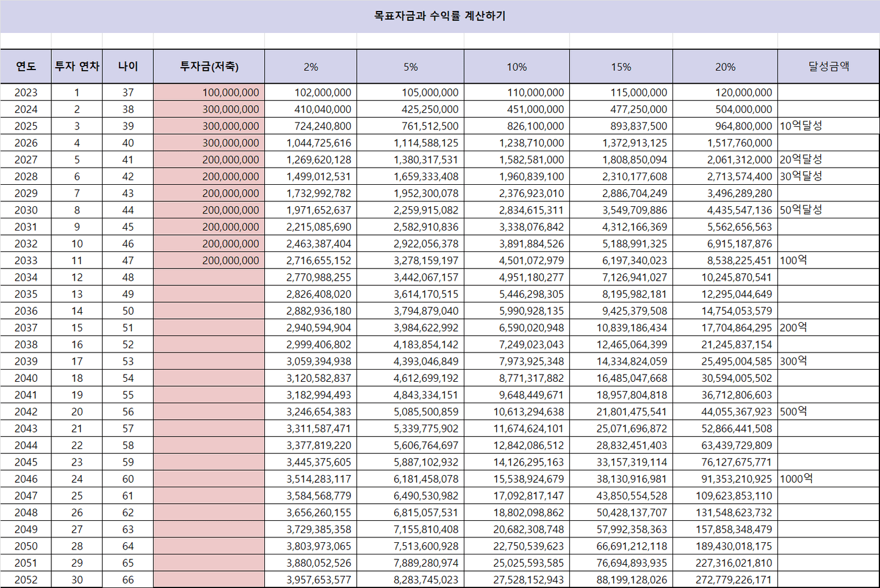Viewport: 880px width, 588px height.
Task: Select the 10억달성 note cell
Action: [x=829, y=126]
